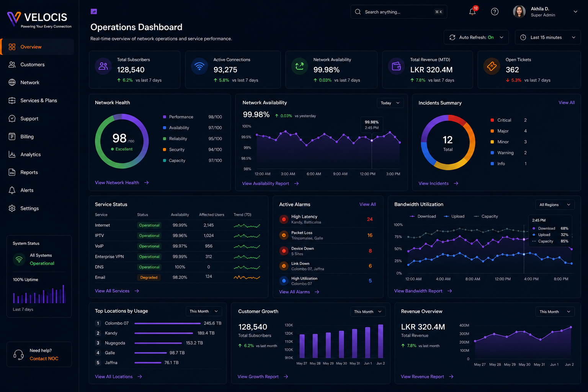The width and height of the screenshot is (588, 392).
Task: Click the Alerts bell sidebar icon
Action: click(x=12, y=190)
